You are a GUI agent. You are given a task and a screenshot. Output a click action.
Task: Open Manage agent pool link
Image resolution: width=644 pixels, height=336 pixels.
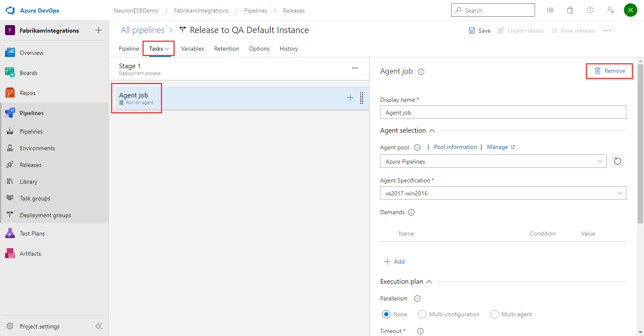pos(501,147)
